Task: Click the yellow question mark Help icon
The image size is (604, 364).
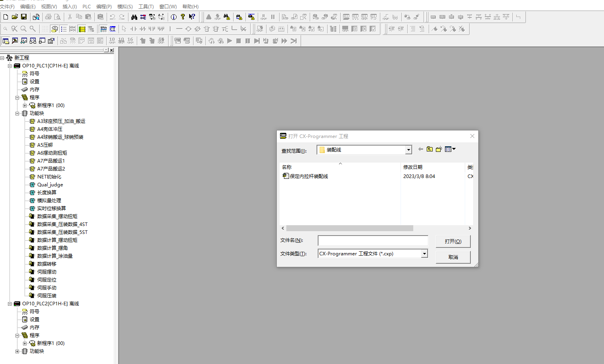Action: [183, 17]
